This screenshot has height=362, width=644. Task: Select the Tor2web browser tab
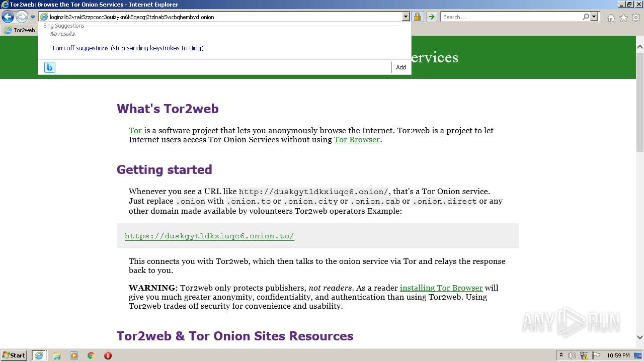[x=20, y=30]
